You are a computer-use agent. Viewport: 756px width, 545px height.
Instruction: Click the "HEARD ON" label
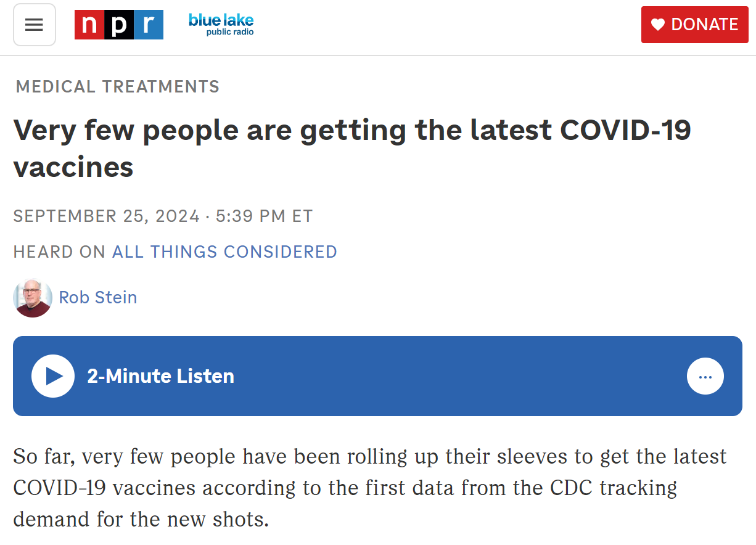tap(59, 252)
